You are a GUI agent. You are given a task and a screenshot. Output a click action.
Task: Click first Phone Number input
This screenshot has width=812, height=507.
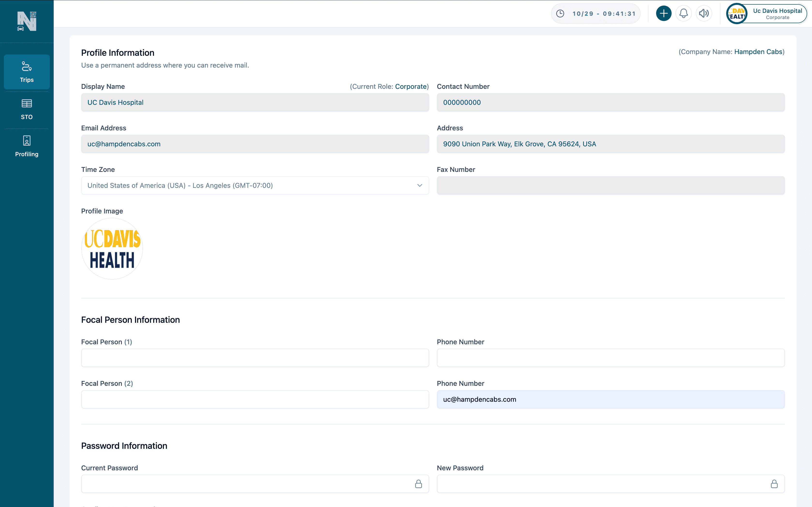(x=611, y=358)
